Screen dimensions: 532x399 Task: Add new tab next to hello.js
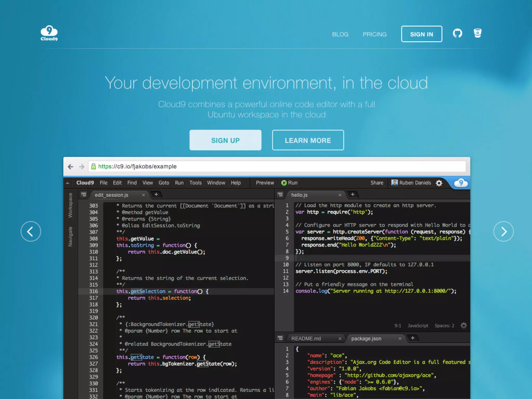pyautogui.click(x=353, y=194)
